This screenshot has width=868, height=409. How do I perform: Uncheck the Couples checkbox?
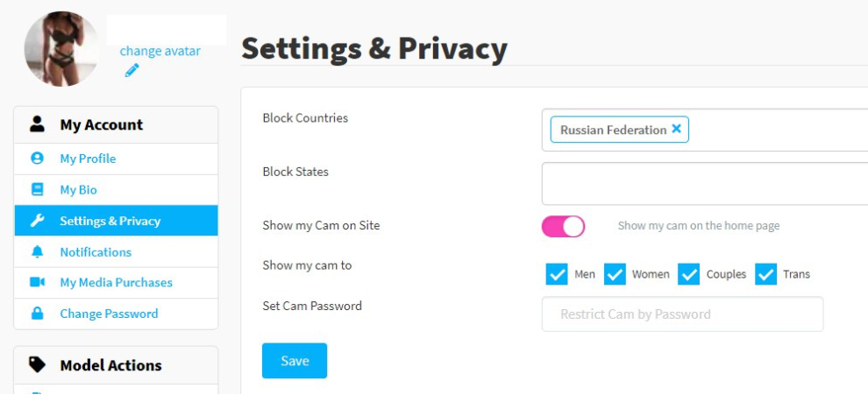click(x=688, y=274)
